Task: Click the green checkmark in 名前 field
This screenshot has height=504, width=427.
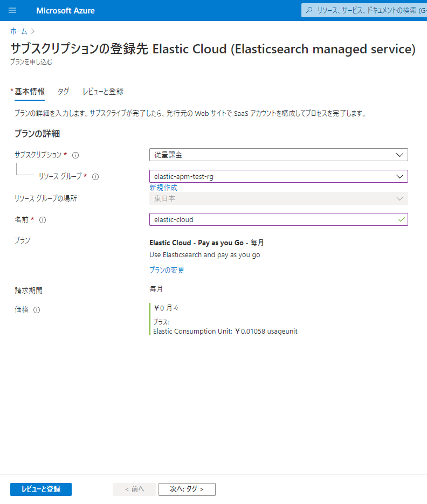Action: 402,219
